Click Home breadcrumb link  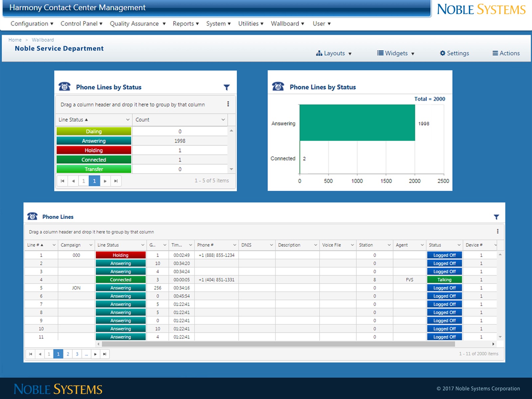[x=15, y=40]
